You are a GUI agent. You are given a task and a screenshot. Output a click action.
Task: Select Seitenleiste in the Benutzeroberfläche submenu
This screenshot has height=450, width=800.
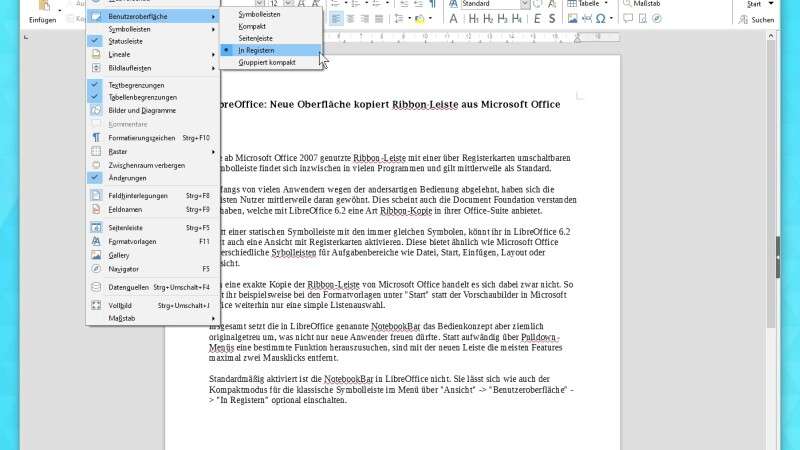point(258,38)
